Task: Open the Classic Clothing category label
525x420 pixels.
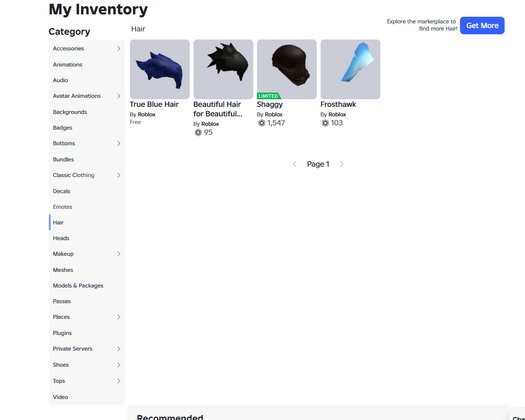Action: click(73, 175)
